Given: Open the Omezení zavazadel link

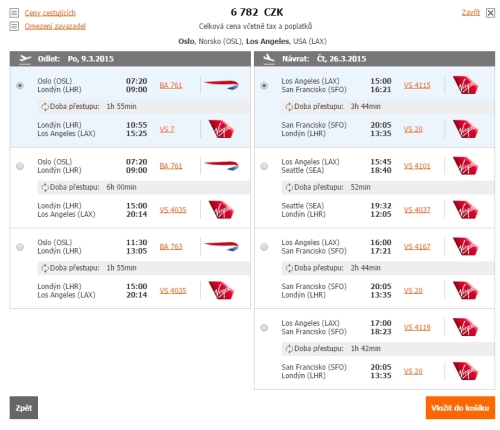Looking at the screenshot, I should pos(55,26).
